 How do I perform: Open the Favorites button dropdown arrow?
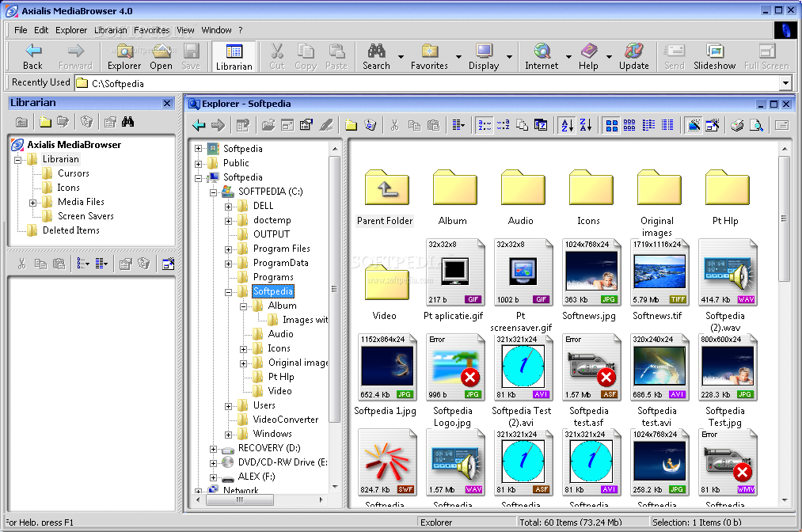[458, 57]
